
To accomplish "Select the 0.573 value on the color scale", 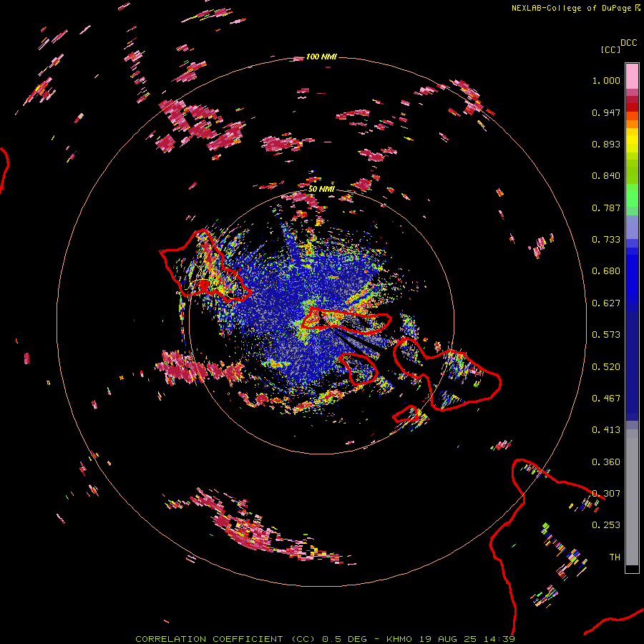I will coord(606,335).
